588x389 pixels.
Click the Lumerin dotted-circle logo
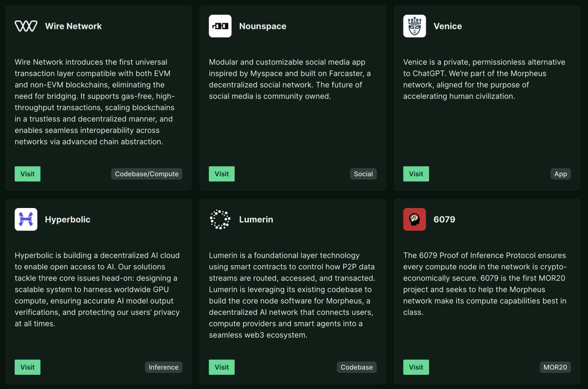(220, 219)
